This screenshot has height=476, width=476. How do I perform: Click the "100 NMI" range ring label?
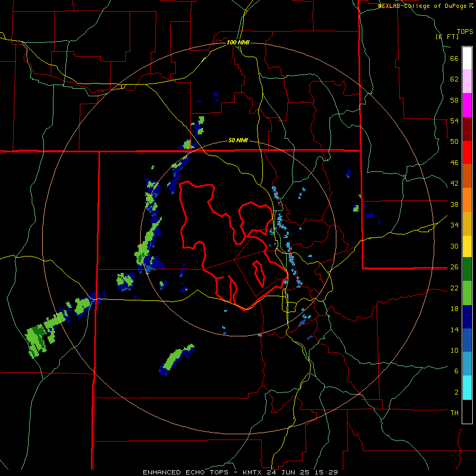pos(237,42)
